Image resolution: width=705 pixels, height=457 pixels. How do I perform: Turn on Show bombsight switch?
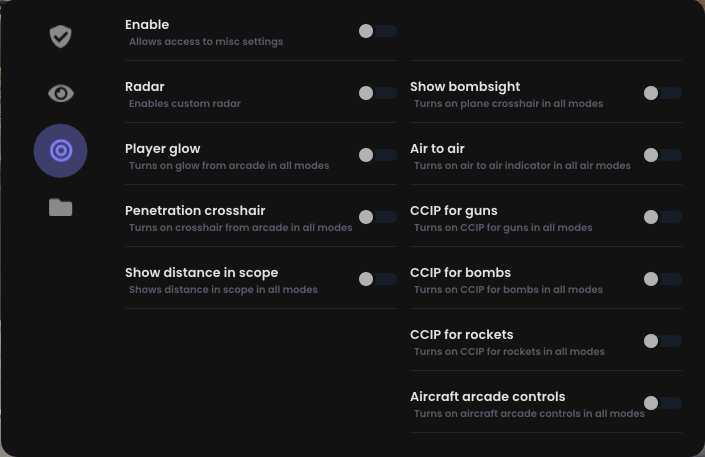tap(662, 94)
